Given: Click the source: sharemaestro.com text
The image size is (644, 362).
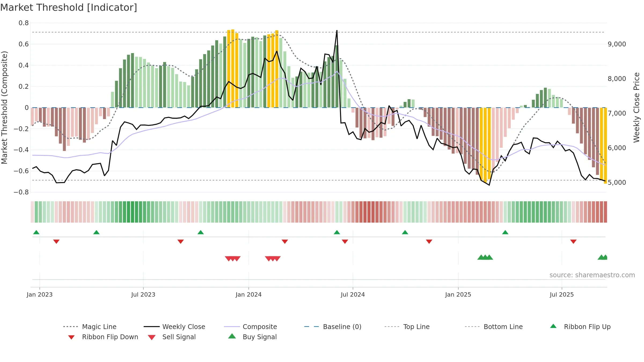Looking at the screenshot, I should click(x=592, y=275).
